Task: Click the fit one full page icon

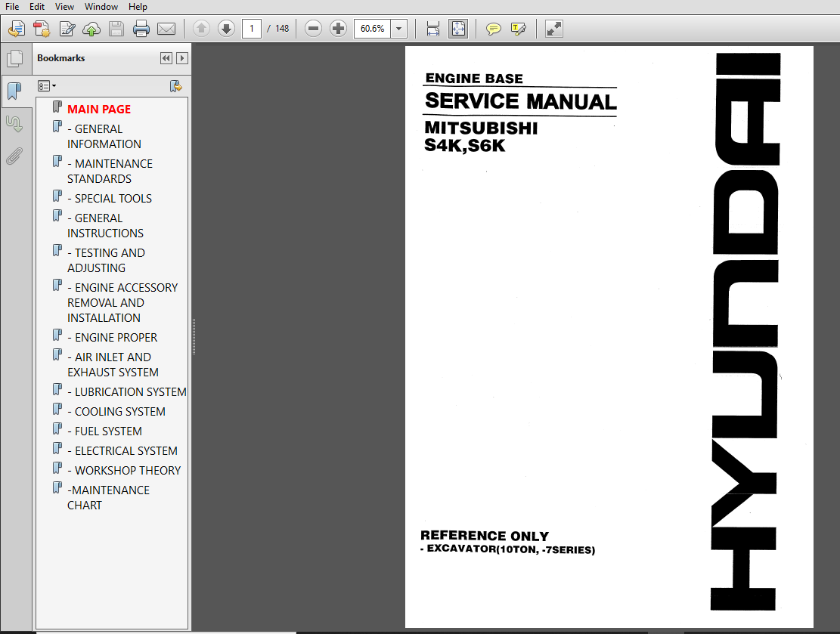Action: (x=458, y=29)
